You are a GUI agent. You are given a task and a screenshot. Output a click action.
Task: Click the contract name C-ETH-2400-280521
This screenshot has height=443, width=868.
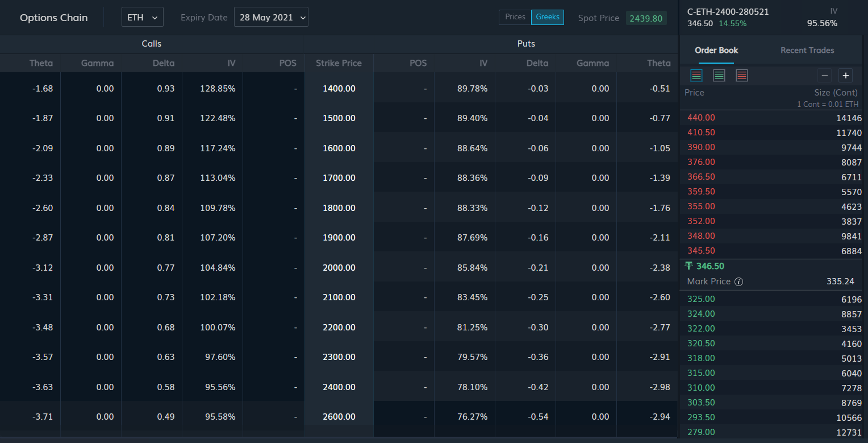[x=729, y=11]
